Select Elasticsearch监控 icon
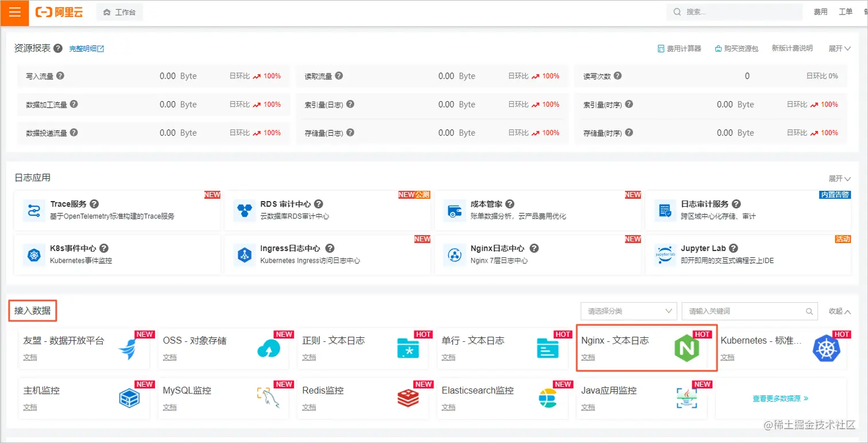The width and height of the screenshot is (868, 443). tap(548, 398)
